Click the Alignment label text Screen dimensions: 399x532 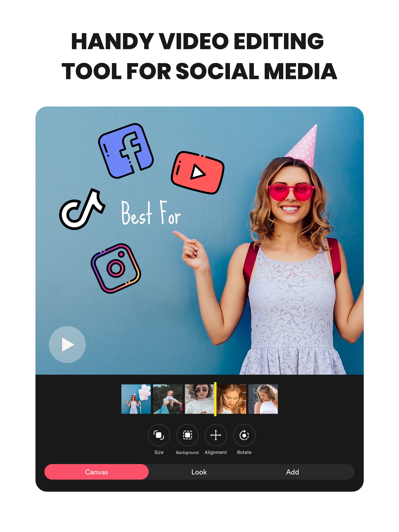(216, 452)
